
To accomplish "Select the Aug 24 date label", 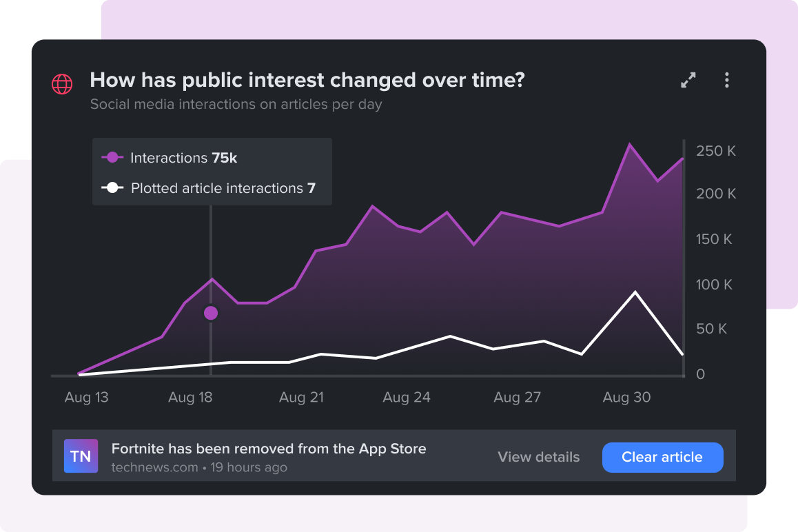I will pyautogui.click(x=406, y=398).
